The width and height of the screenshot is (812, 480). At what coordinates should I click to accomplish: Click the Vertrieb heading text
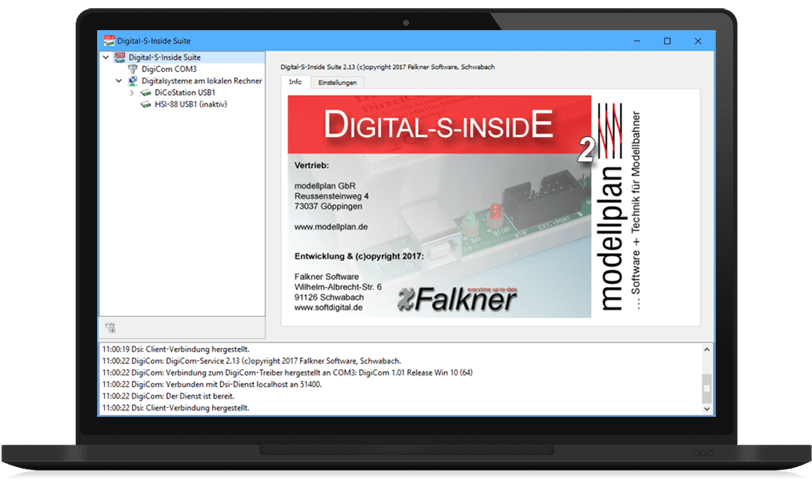[311, 166]
